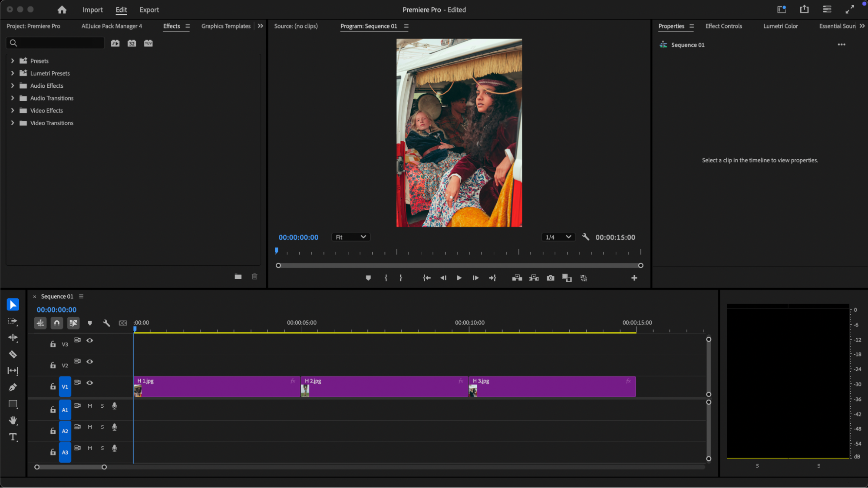Open playback resolution 1/4 dropdown
Viewport: 868px width, 488px height.
point(558,237)
